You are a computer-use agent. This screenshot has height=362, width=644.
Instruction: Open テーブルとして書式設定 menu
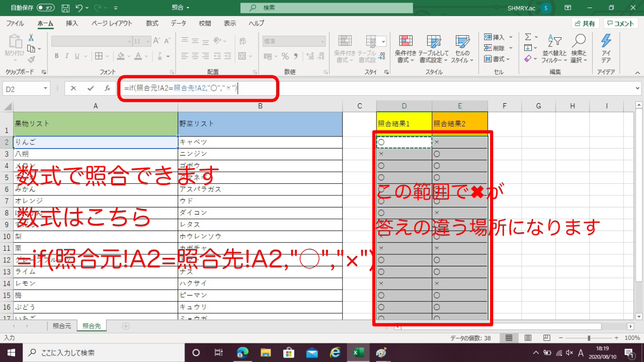pos(433,49)
